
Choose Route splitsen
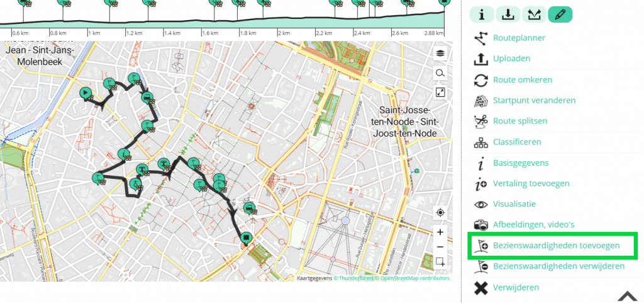pos(520,121)
